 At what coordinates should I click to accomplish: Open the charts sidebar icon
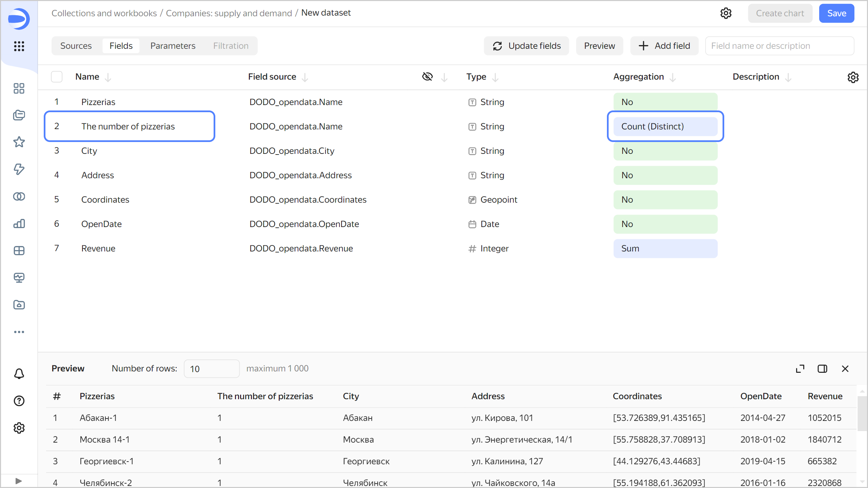coord(19,223)
